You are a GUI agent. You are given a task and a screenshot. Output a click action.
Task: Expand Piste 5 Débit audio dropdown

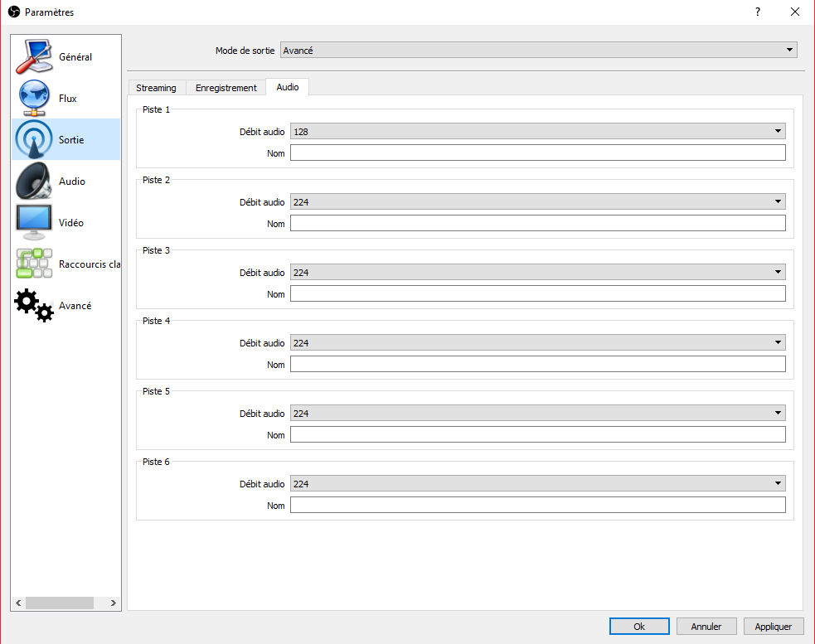[x=537, y=414]
